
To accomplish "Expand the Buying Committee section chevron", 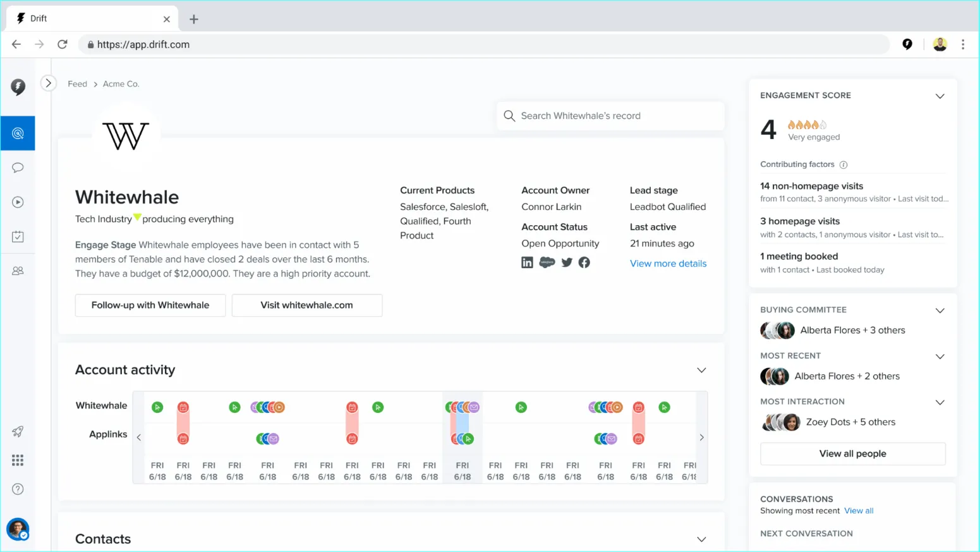I will (x=940, y=310).
